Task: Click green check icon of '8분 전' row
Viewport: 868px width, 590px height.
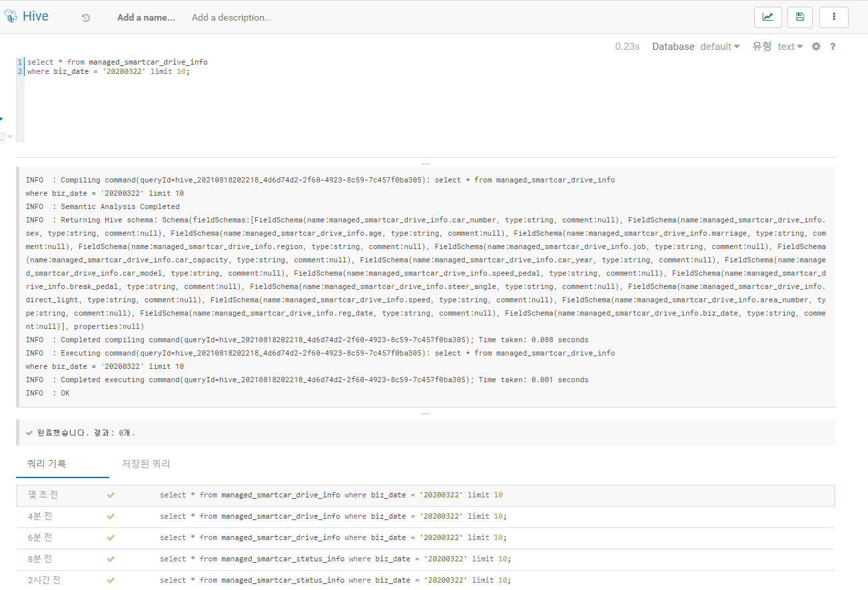Action: click(111, 559)
